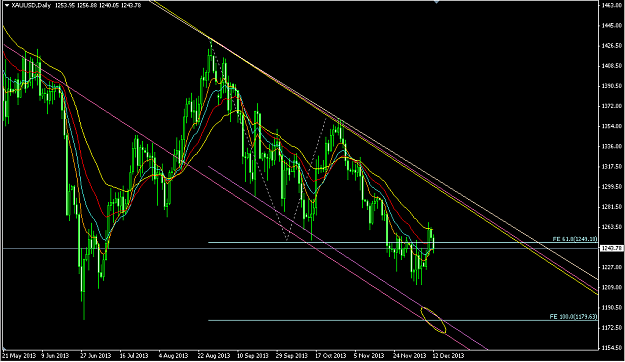The image size is (625, 362).
Task: Click the OHLC values 1253.95 1256.68 in header
Action: pyautogui.click(x=76, y=6)
